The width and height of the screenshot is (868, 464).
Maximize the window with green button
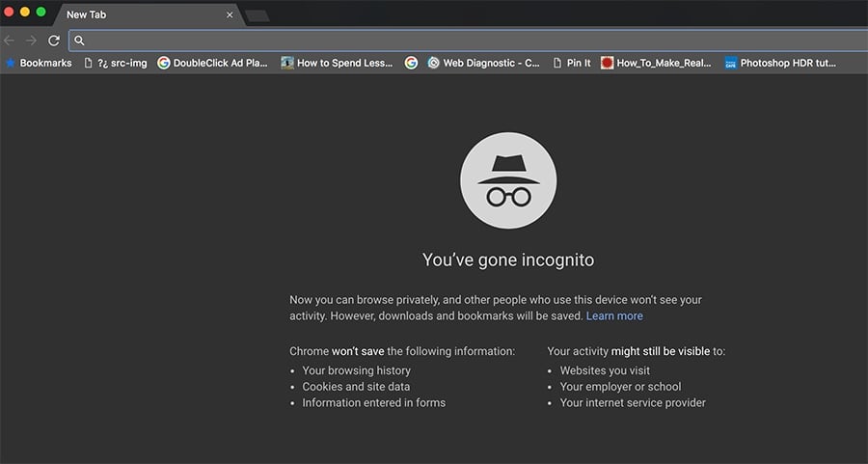(x=41, y=12)
